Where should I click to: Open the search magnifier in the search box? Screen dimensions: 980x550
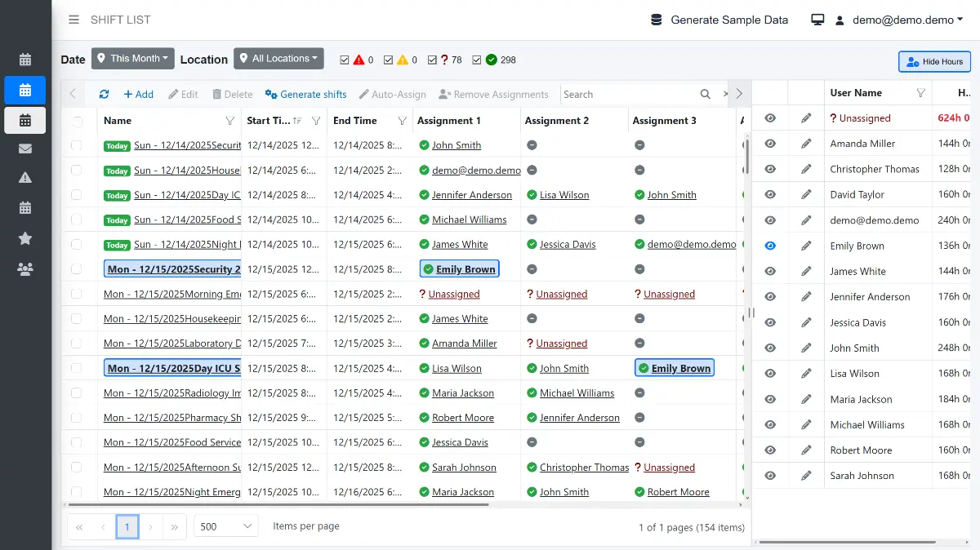tap(705, 94)
